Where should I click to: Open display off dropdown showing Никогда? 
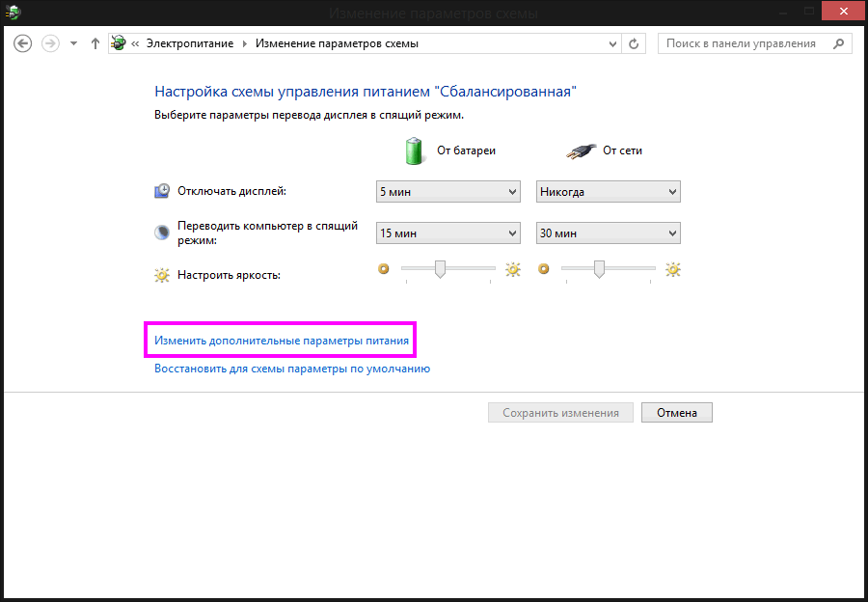[x=608, y=192]
